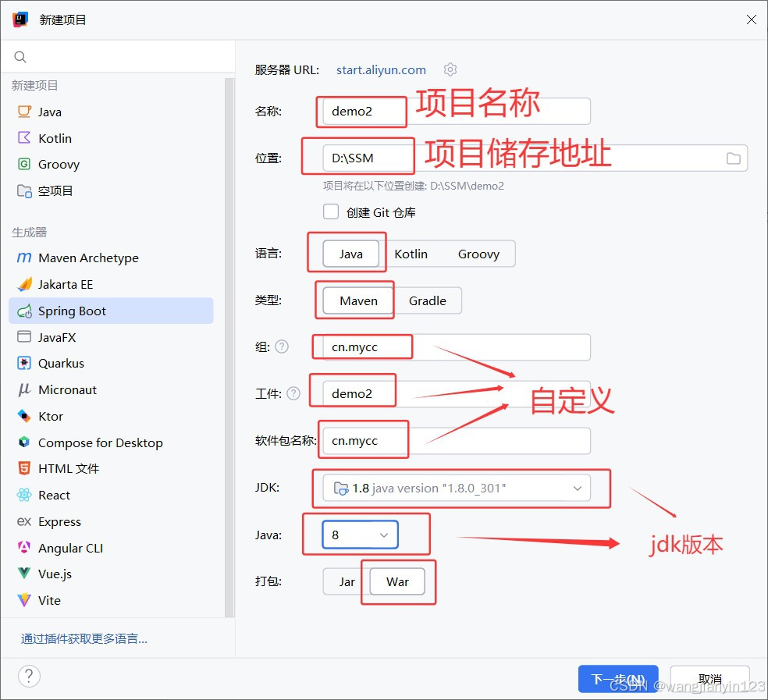Click the Angular CLI shield icon
The image size is (768, 700).
click(x=24, y=547)
